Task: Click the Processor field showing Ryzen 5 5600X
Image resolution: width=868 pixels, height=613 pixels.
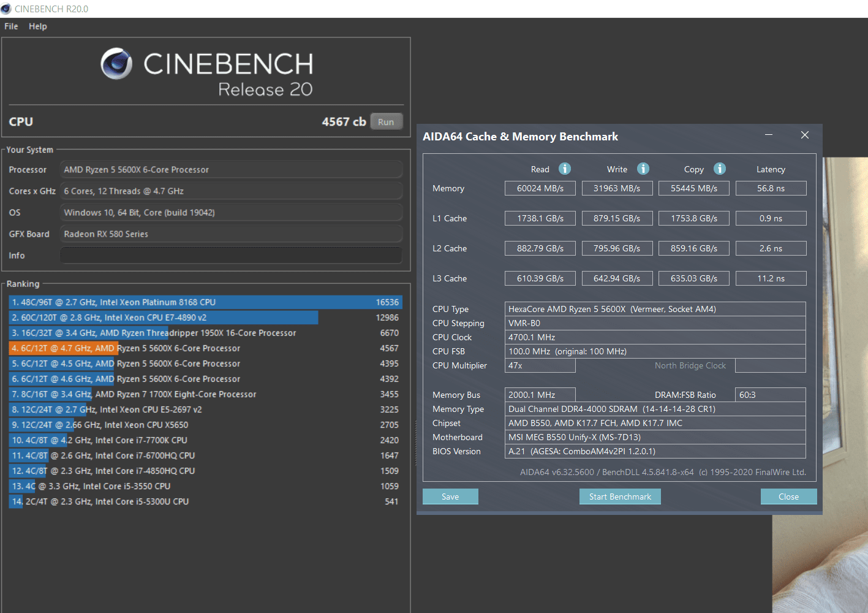Action: click(x=231, y=170)
